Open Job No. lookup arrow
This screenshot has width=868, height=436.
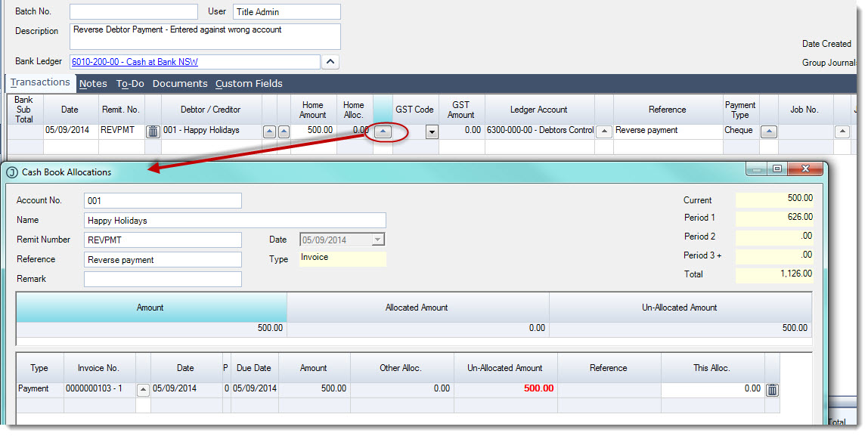(x=842, y=131)
